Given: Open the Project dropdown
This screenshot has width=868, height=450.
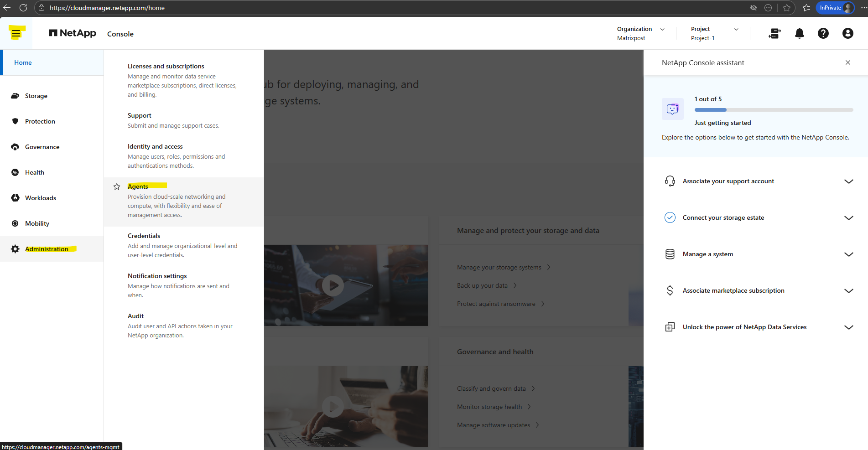Looking at the screenshot, I should click(x=714, y=33).
